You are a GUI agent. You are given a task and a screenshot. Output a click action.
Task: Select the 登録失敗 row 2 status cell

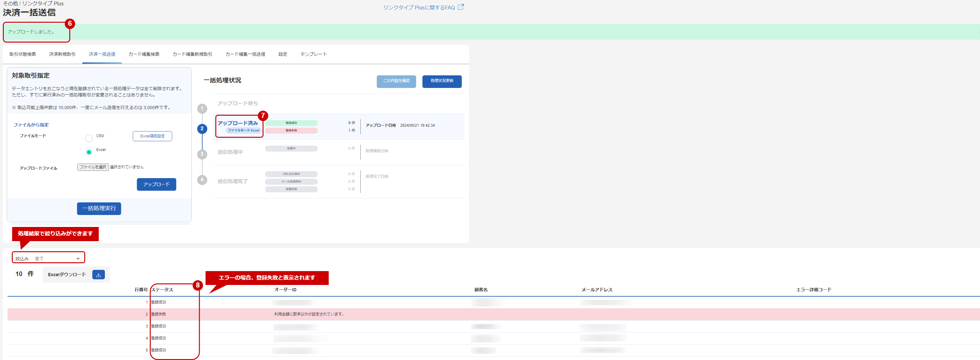(x=159, y=314)
